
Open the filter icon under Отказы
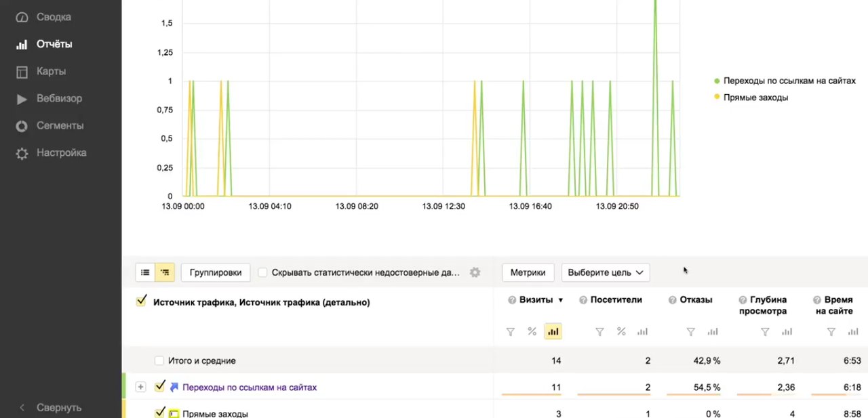pos(691,331)
